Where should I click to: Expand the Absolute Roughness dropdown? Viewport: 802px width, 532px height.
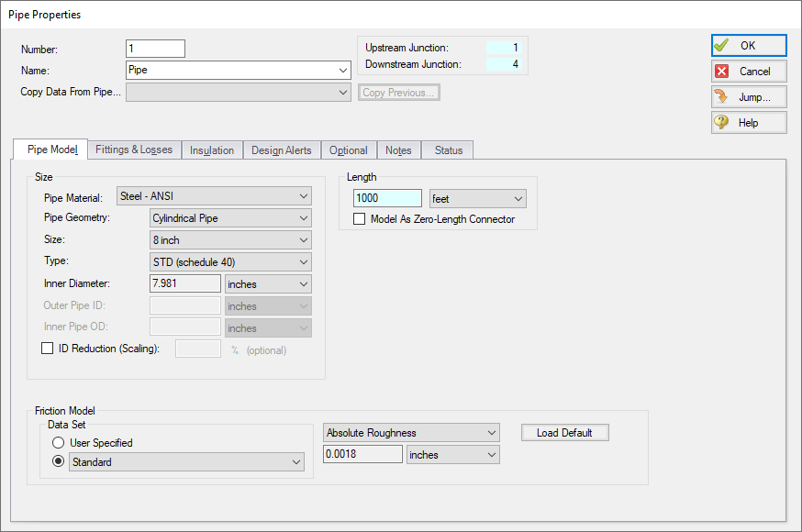(412, 433)
